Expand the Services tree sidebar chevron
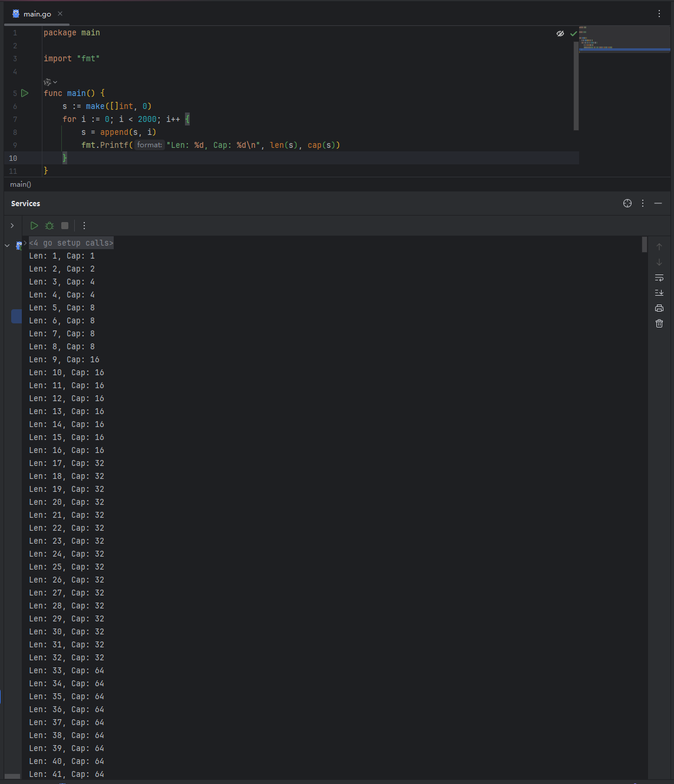Image resolution: width=674 pixels, height=784 pixels. pyautogui.click(x=12, y=226)
